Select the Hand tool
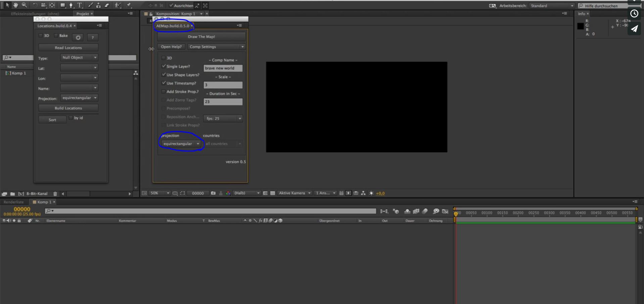Screen dimensions: 644x304 [16, 5]
